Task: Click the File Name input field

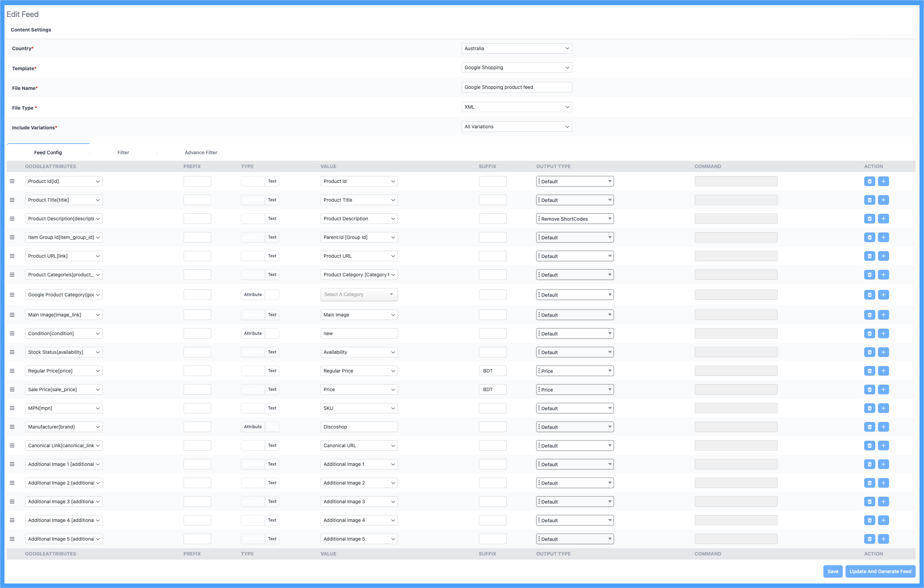Action: click(517, 88)
